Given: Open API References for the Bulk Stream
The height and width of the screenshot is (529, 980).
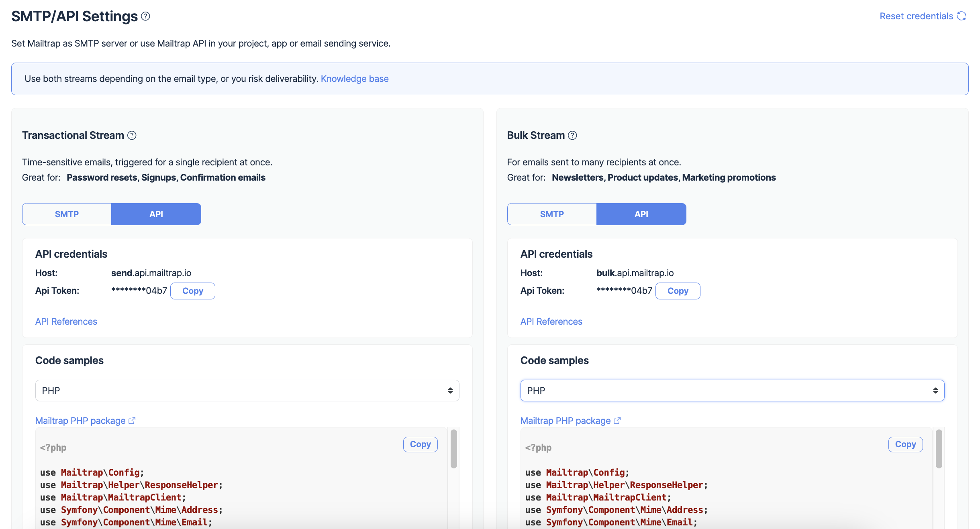Looking at the screenshot, I should [x=551, y=321].
